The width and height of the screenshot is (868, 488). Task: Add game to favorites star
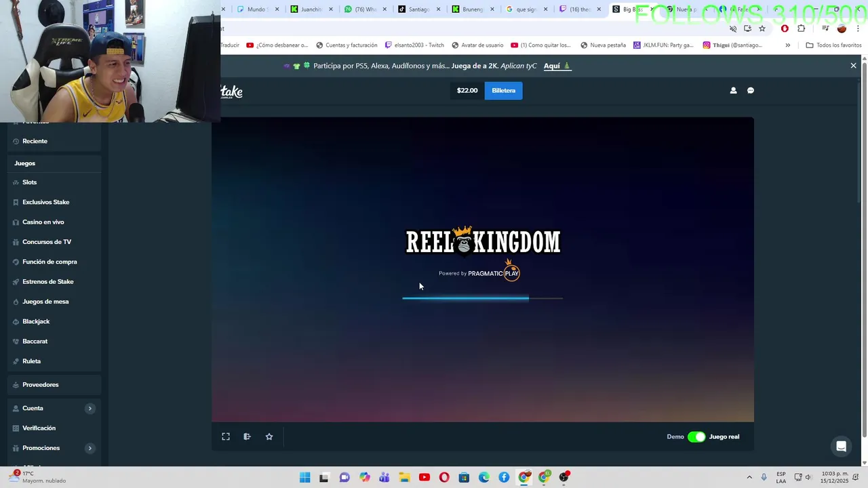[x=269, y=436]
